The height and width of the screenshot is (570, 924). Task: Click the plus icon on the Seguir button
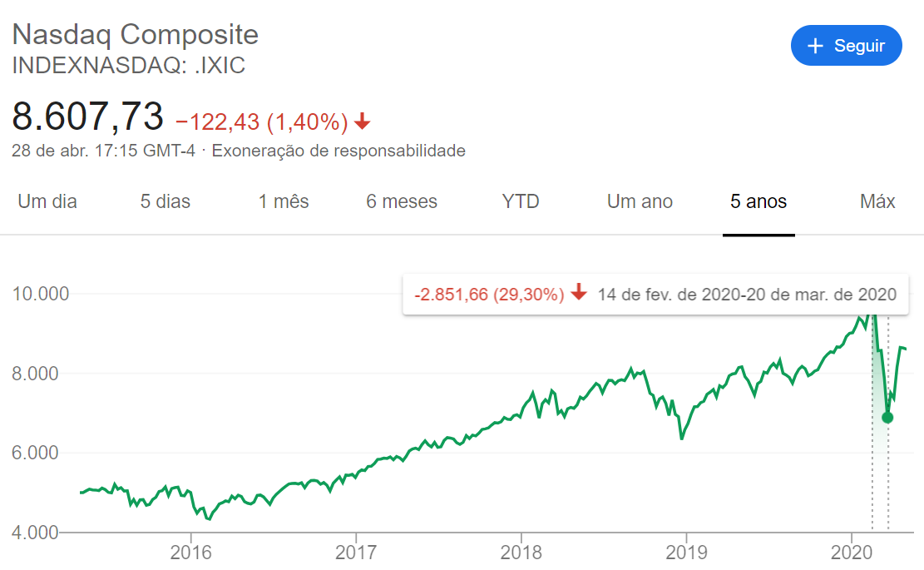(815, 46)
